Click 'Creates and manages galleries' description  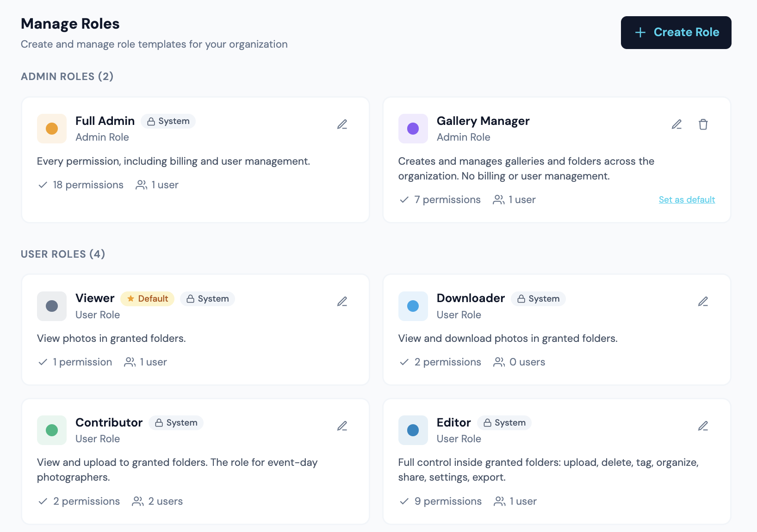click(x=527, y=169)
